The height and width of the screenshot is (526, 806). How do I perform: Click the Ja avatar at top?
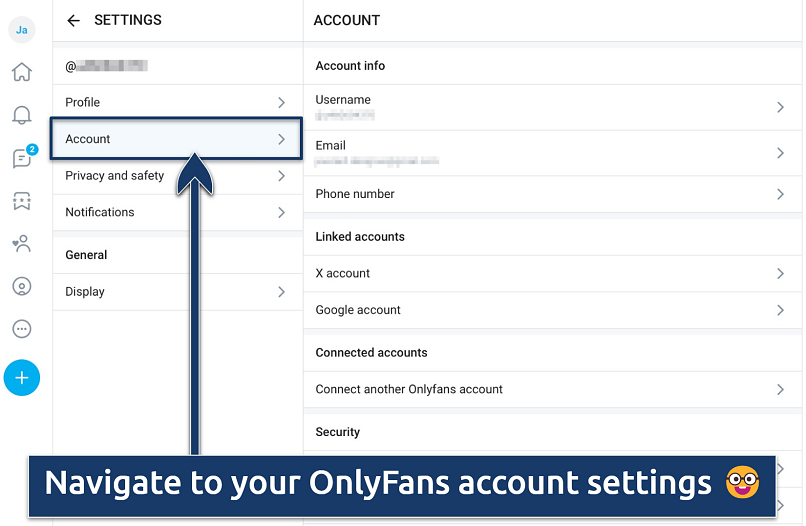pos(21,30)
